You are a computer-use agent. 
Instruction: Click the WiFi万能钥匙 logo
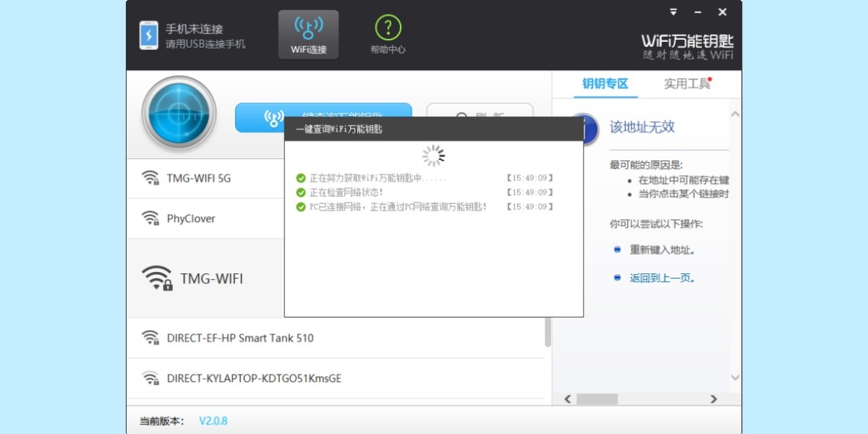(687, 46)
